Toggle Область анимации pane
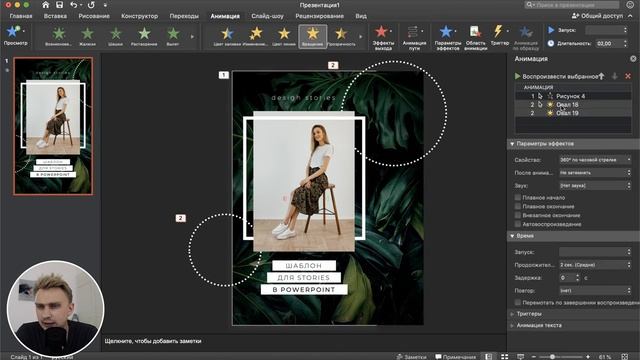Screen dimensions: 640x360 point(475,37)
